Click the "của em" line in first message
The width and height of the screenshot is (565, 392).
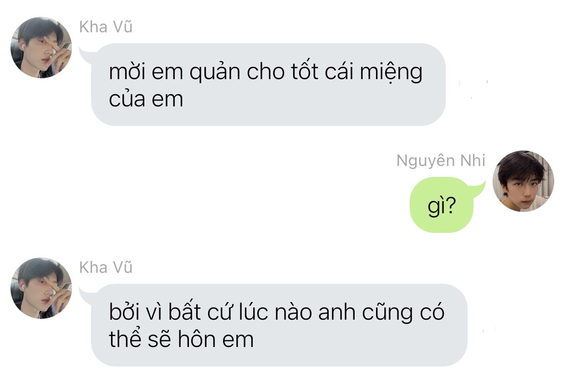tap(146, 100)
